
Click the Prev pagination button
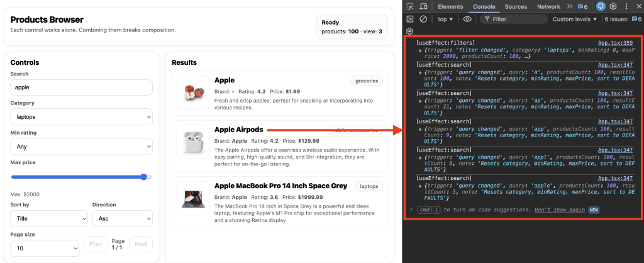click(x=96, y=244)
